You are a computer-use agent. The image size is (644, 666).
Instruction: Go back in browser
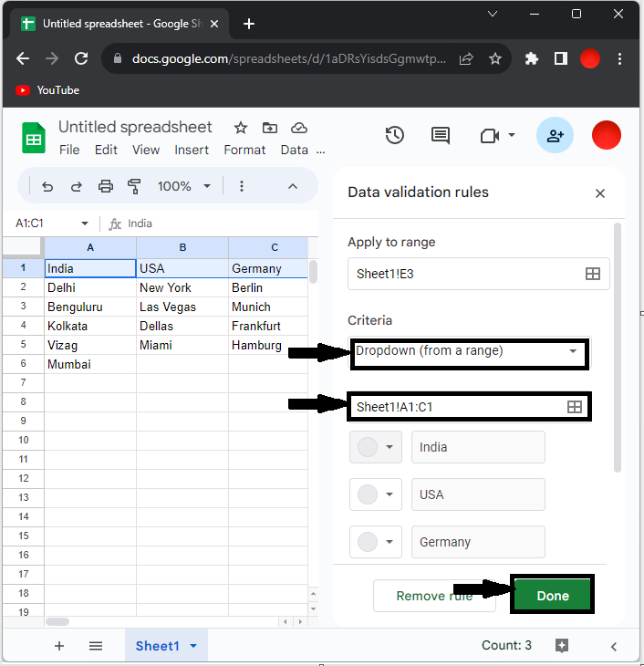point(23,58)
